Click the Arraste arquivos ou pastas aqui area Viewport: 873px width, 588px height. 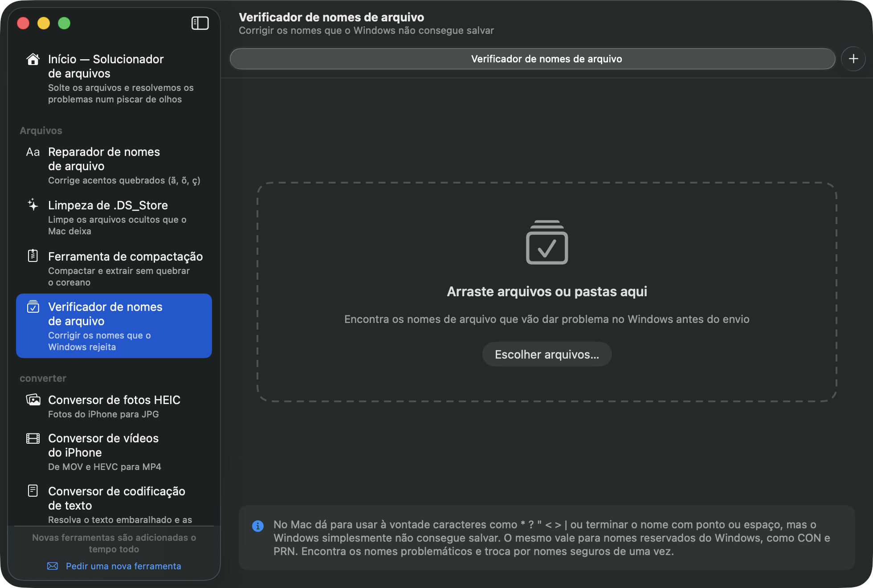(x=547, y=292)
